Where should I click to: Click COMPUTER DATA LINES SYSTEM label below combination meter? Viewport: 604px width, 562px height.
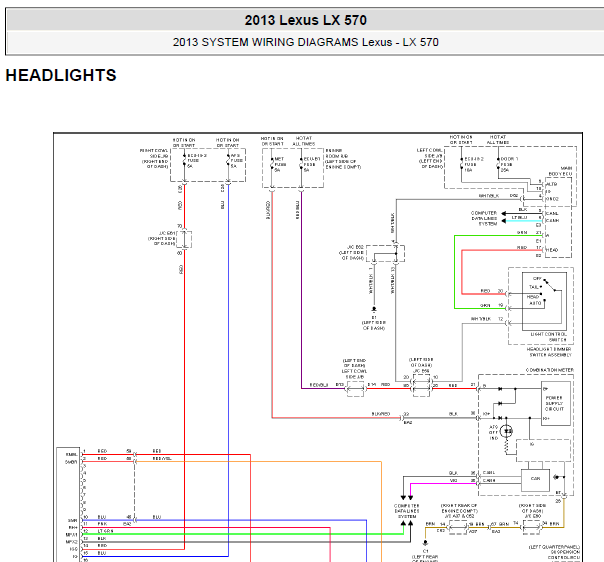[407, 511]
